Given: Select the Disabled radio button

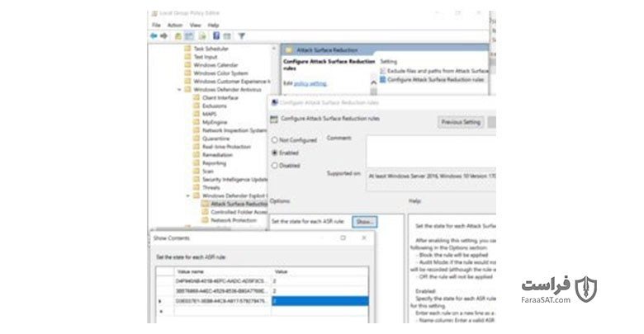Looking at the screenshot, I should (275, 166).
